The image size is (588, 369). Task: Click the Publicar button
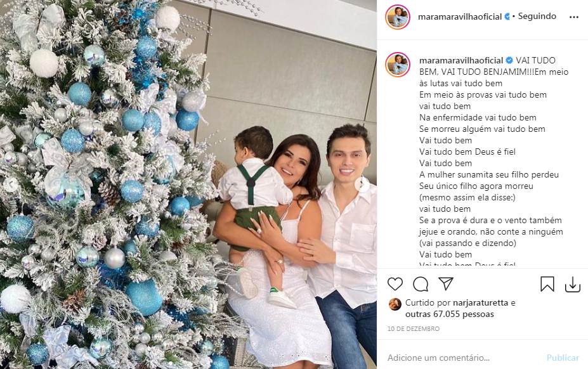[563, 358]
